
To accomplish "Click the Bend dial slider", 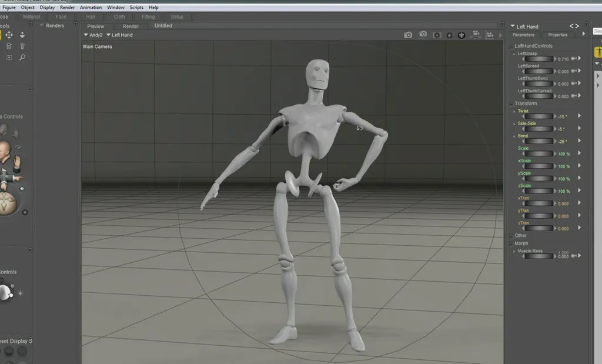I will click(x=539, y=141).
